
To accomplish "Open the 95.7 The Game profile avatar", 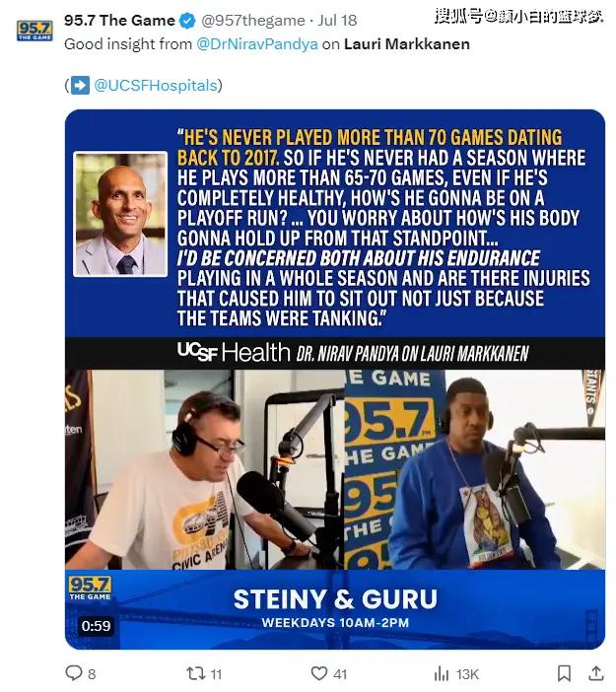I will coord(34,31).
